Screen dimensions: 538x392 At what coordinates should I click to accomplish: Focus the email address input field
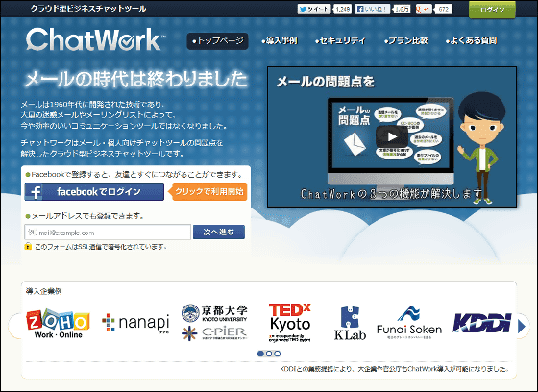(108, 233)
